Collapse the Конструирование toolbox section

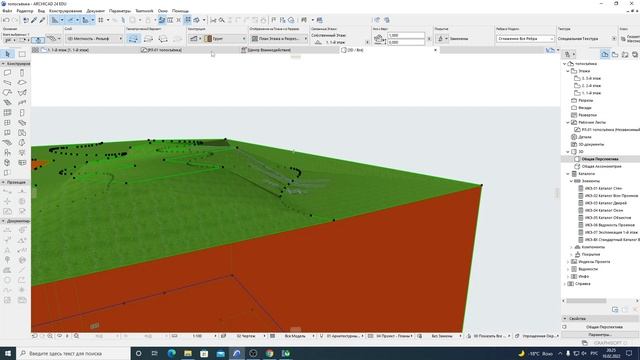[3, 64]
